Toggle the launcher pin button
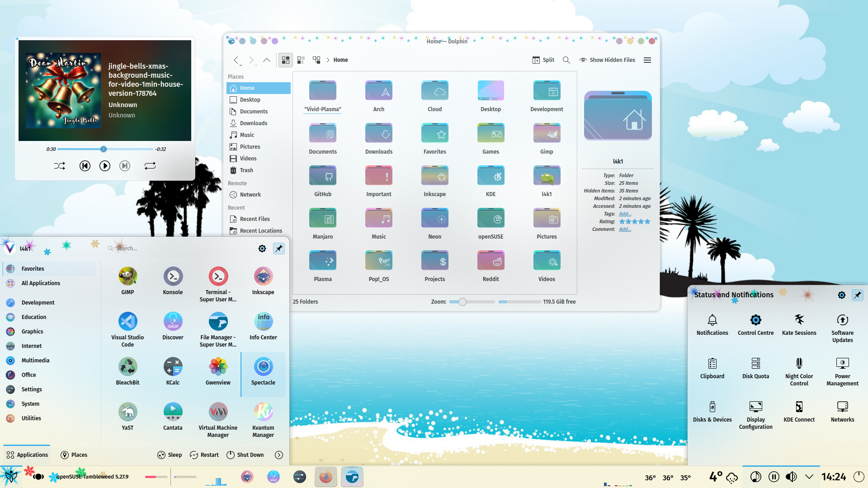Image resolution: width=868 pixels, height=488 pixels. (x=279, y=248)
